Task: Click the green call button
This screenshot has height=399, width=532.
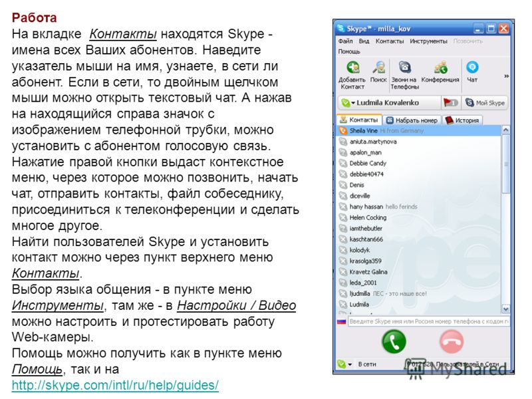Action: pos(394,342)
